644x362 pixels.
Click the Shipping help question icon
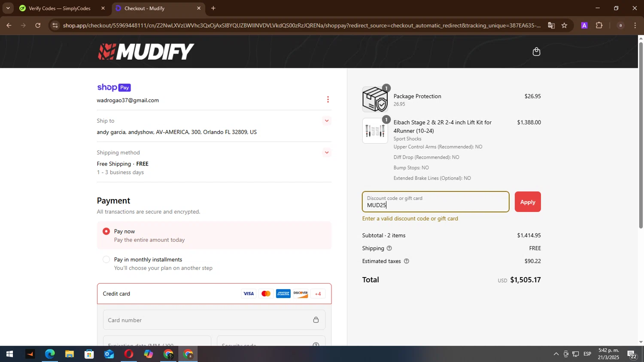pos(389,248)
